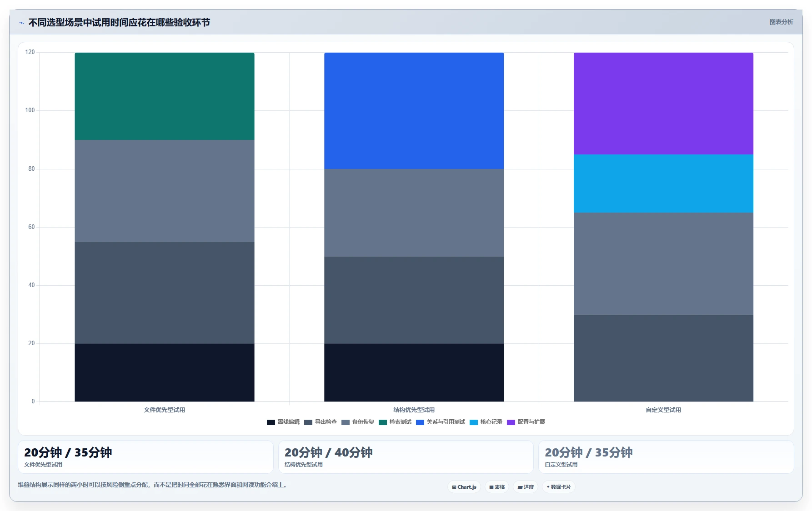Toggle the 离线编辑 legend item

[283, 422]
